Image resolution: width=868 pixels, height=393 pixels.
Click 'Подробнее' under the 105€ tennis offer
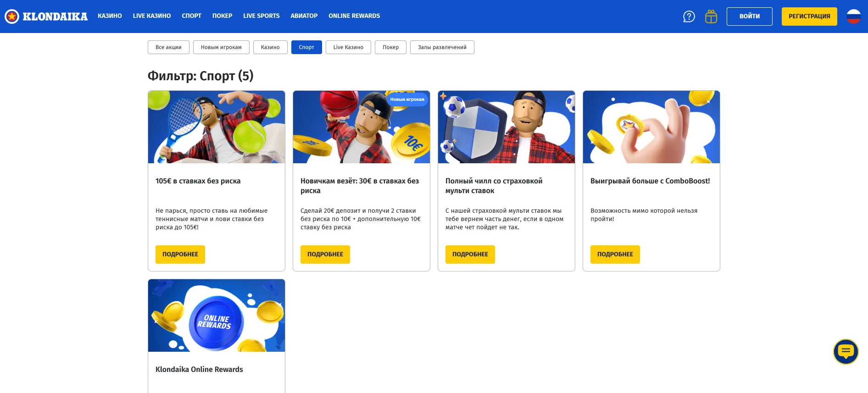click(x=180, y=255)
